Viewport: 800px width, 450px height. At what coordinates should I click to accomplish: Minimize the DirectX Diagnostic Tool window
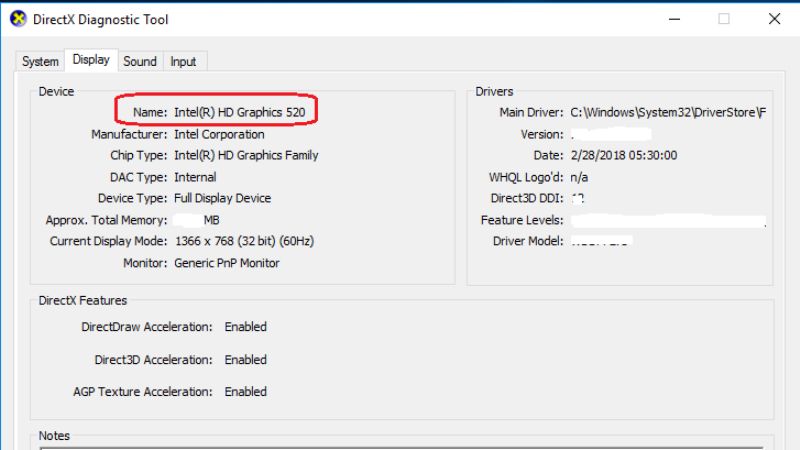tap(674, 19)
